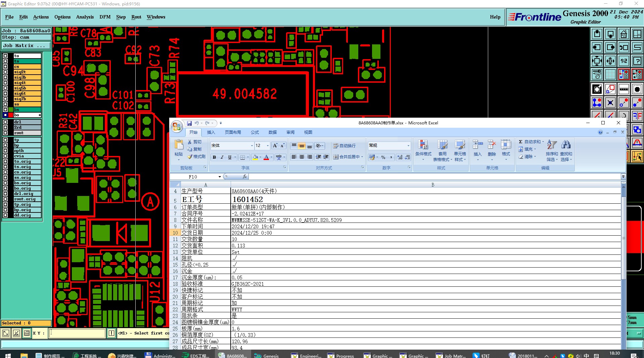This screenshot has width=644, height=358.
Task: Open the question mark help icon in Genesis
Action: pos(637,61)
